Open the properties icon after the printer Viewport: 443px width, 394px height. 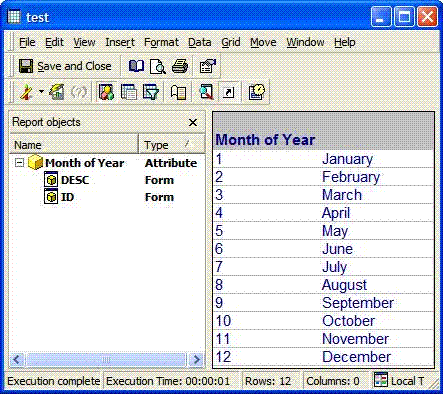[207, 66]
